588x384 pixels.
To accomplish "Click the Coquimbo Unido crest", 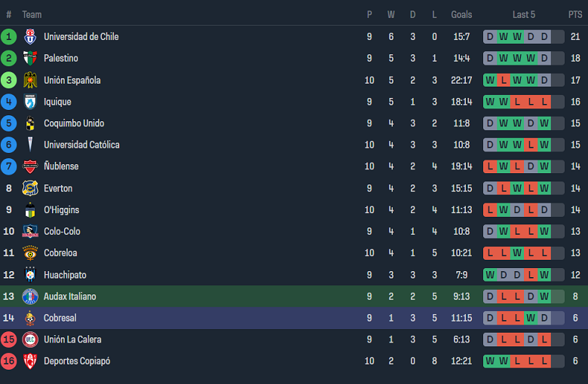I will (x=30, y=123).
